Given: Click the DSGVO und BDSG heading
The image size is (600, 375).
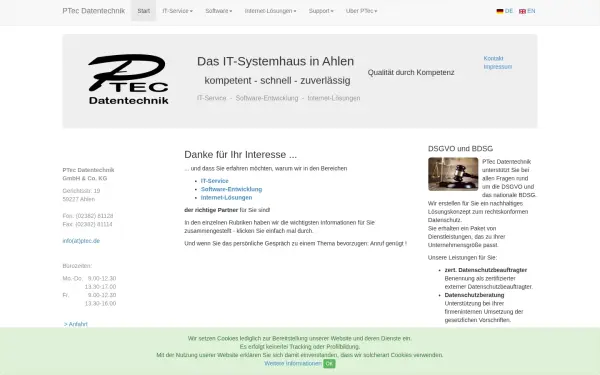Looking at the screenshot, I should click(x=460, y=148).
